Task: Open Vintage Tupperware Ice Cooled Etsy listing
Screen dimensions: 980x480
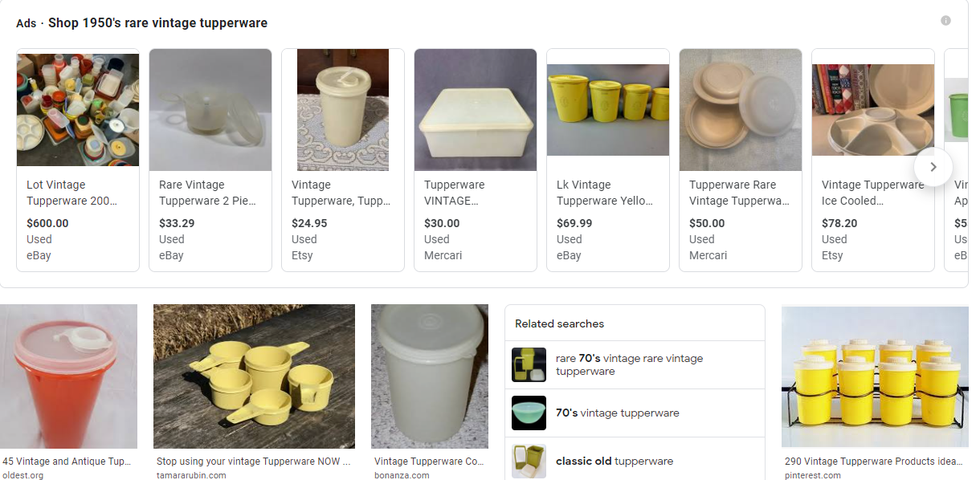Action: coord(872,193)
